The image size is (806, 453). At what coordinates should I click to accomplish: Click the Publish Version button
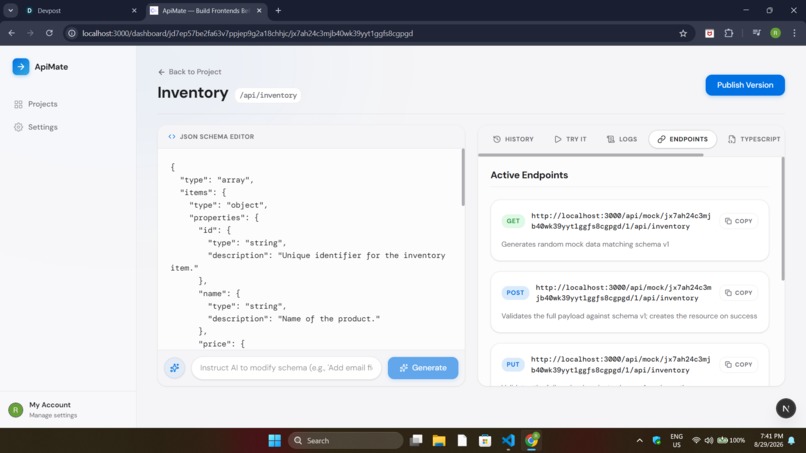[x=745, y=85]
